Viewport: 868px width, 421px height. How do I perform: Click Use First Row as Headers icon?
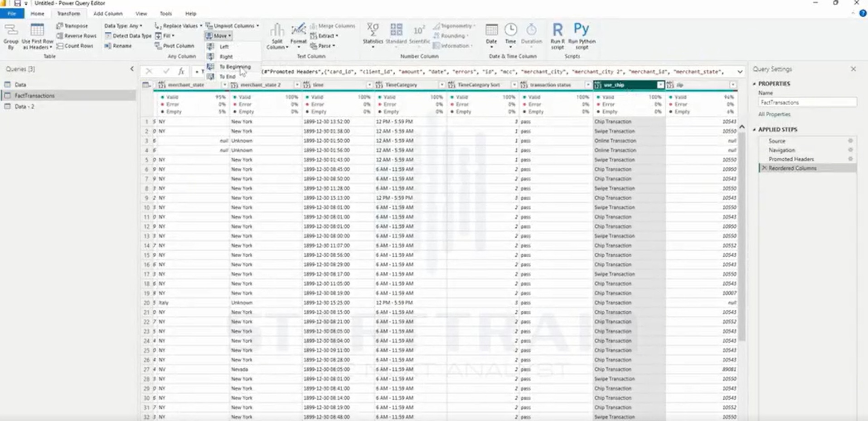coord(37,36)
